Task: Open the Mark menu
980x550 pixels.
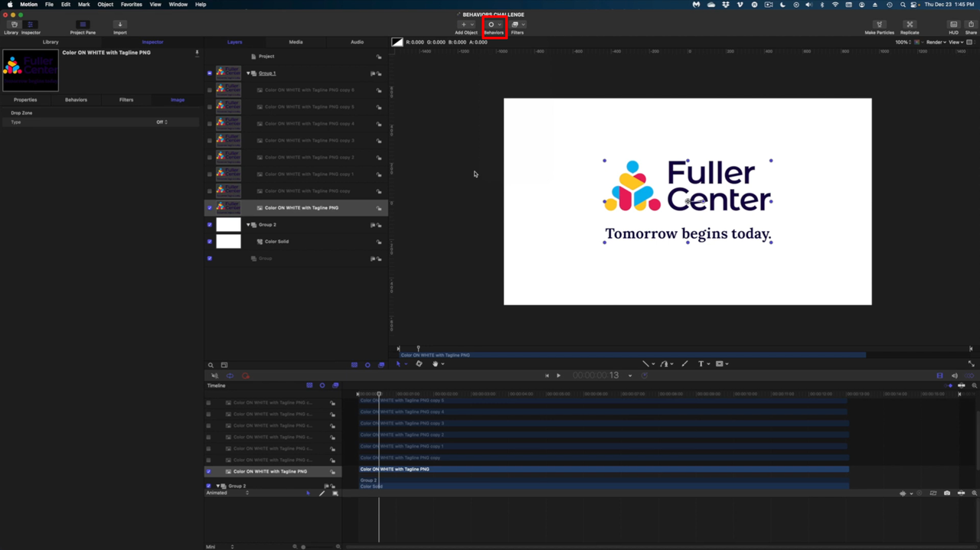Action: (83, 5)
